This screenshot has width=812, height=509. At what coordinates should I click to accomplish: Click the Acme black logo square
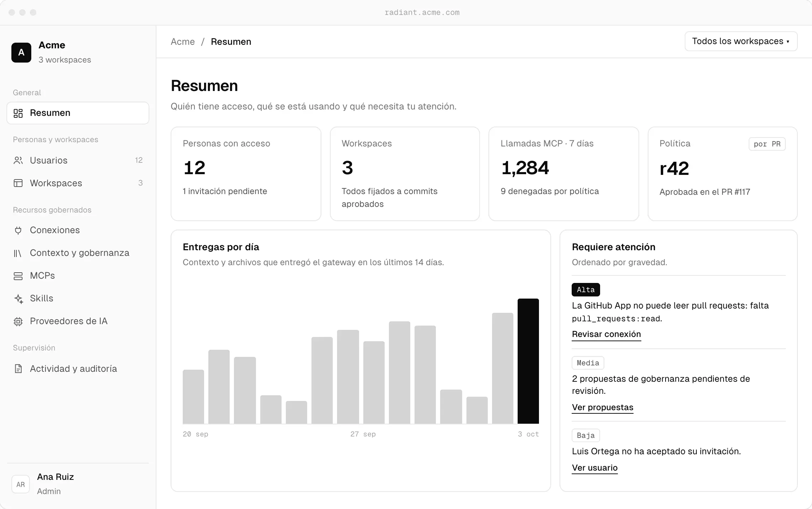pos(21,53)
